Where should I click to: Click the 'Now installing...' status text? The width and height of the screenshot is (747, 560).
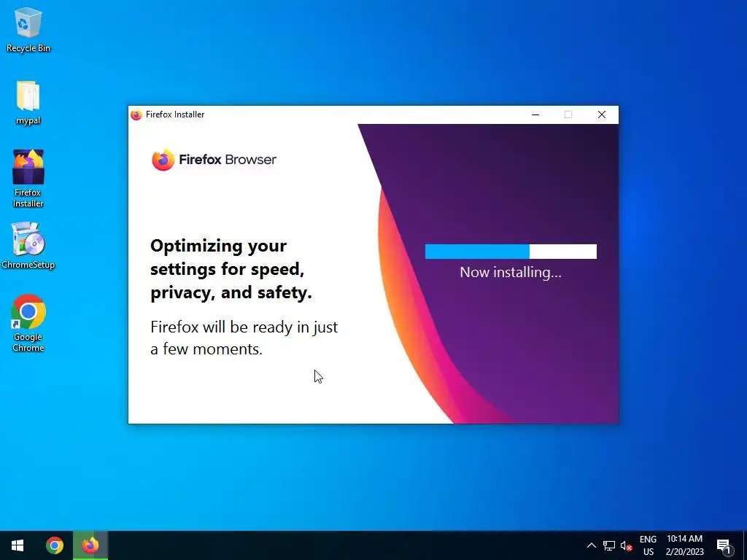[x=511, y=273]
